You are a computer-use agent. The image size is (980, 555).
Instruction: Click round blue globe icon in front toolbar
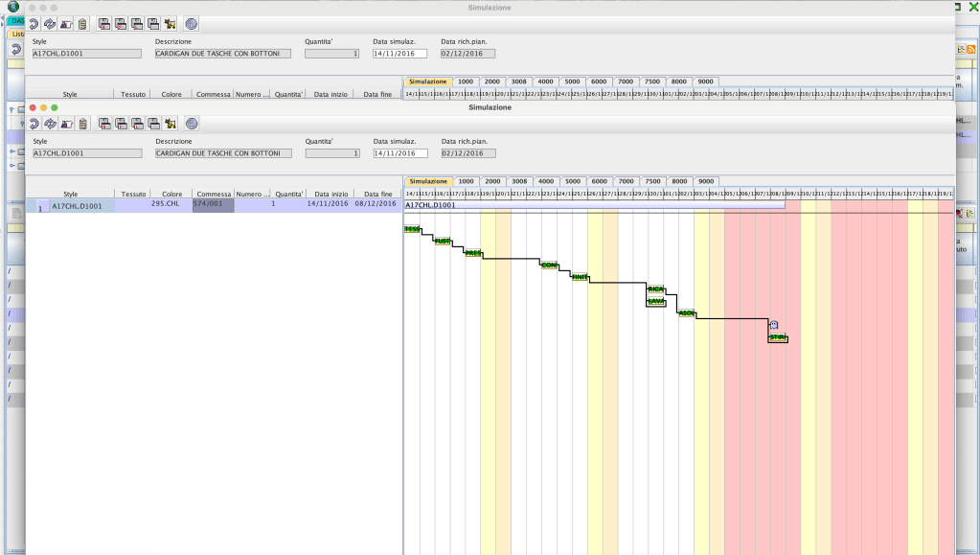(x=192, y=124)
